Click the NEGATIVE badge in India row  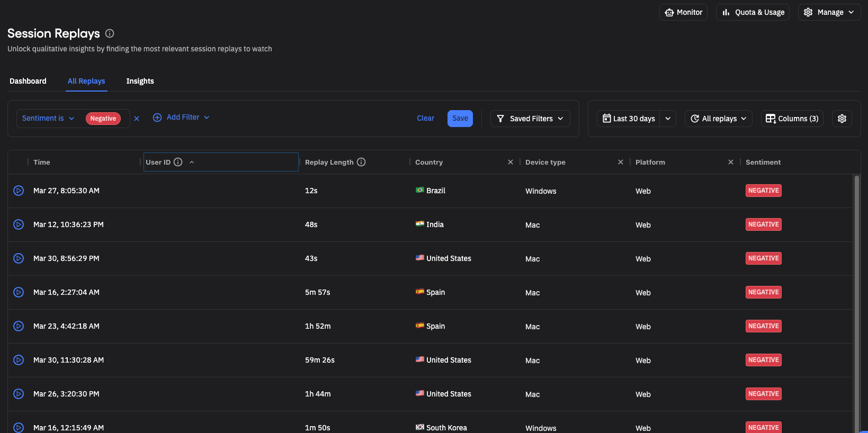(764, 224)
